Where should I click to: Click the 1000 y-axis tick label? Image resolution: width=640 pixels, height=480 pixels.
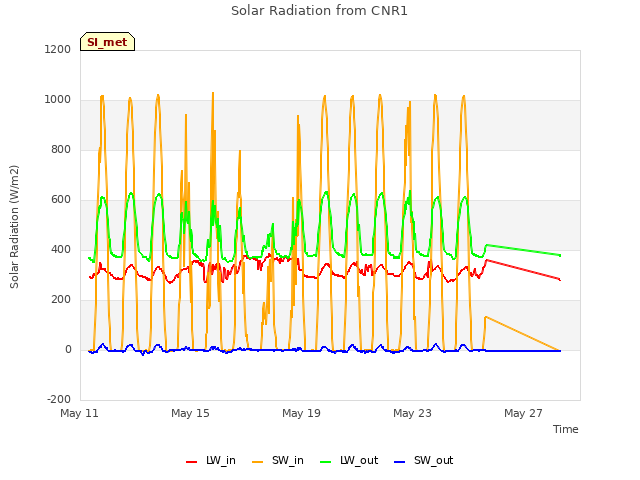tap(58, 100)
